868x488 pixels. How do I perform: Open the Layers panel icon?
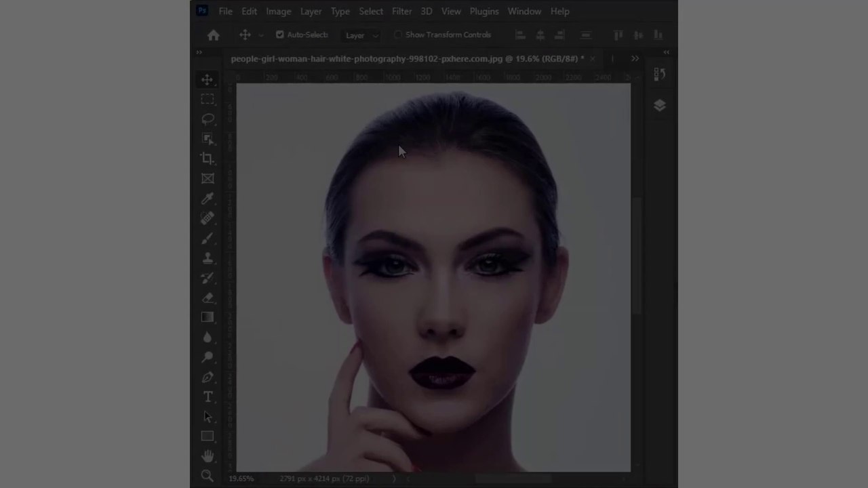click(659, 106)
